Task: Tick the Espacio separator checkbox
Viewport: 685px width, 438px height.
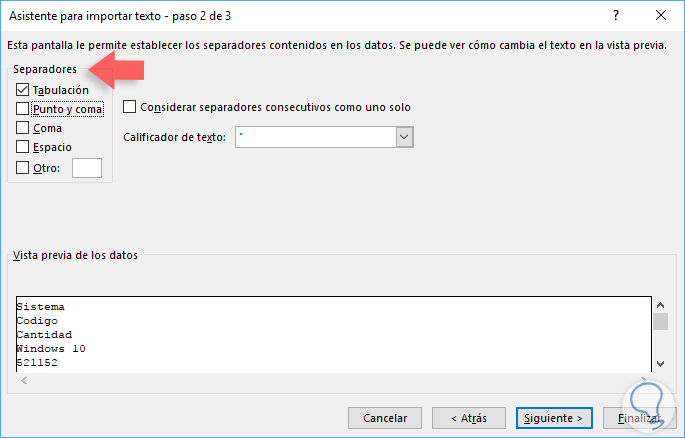Action: click(23, 147)
